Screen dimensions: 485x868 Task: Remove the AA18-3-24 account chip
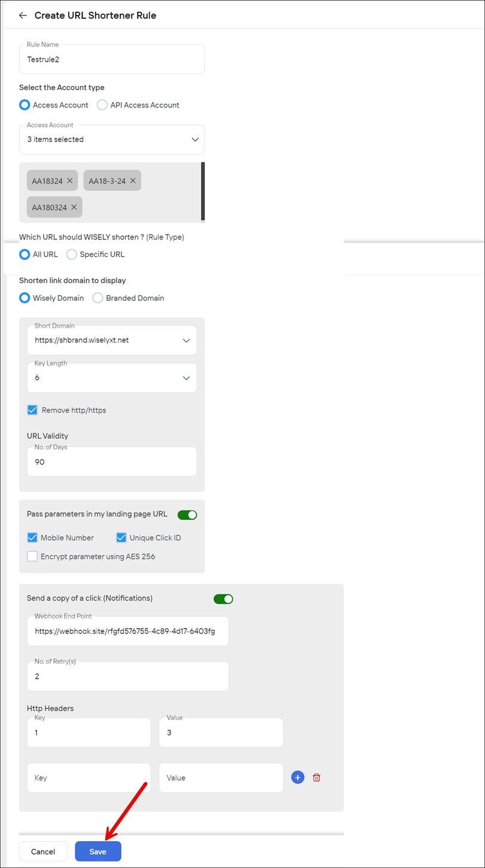(133, 180)
